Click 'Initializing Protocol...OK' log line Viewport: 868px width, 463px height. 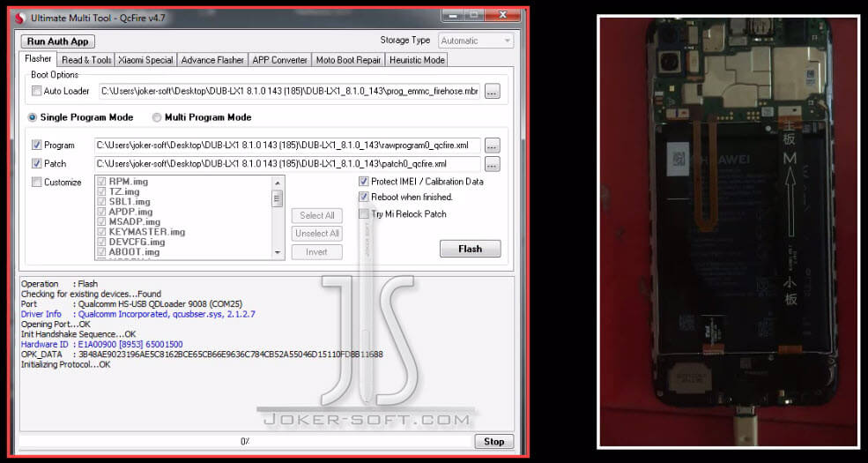pos(65,364)
